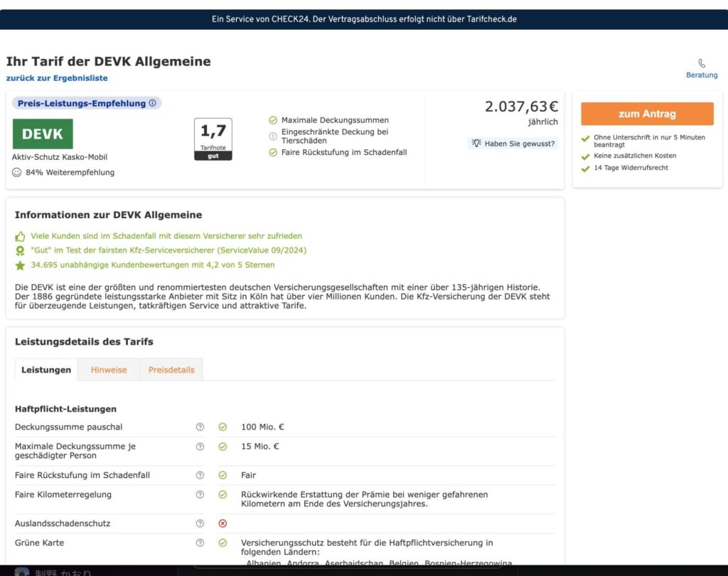Click checkmark beside Keine zusätzlichen Kosten

pyautogui.click(x=586, y=156)
